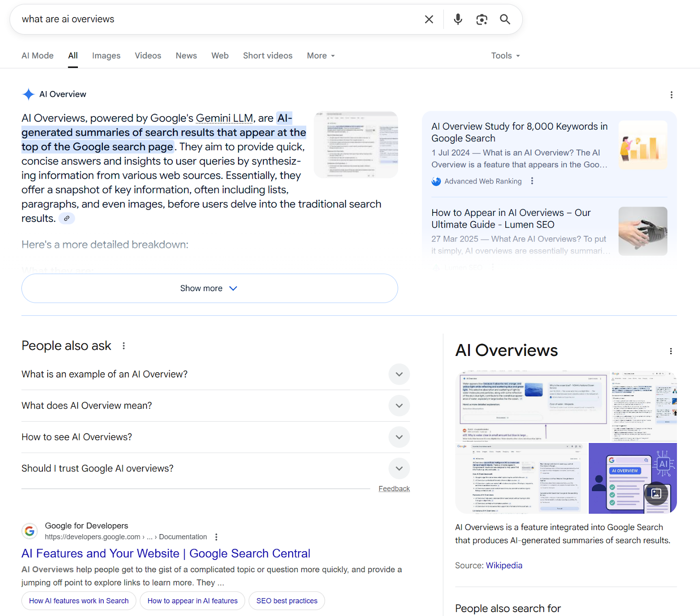Select the All results tab
The width and height of the screenshot is (700, 616).
[73, 56]
